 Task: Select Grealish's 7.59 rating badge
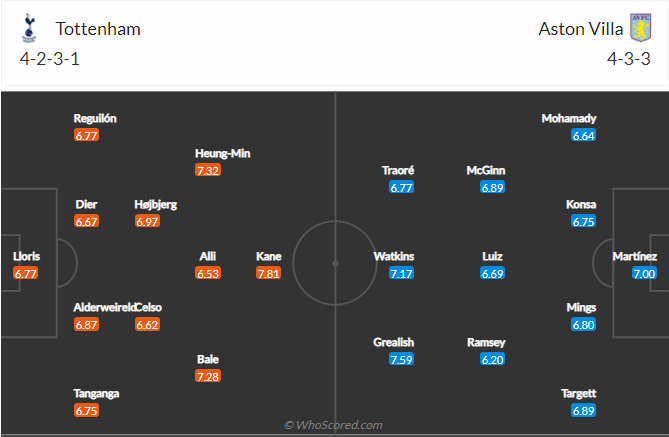(402, 359)
